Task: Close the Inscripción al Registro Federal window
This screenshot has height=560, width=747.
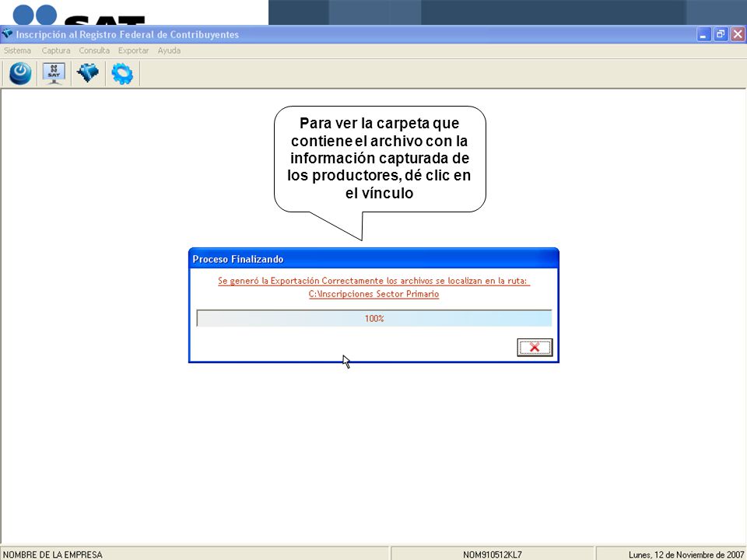Action: 738,34
